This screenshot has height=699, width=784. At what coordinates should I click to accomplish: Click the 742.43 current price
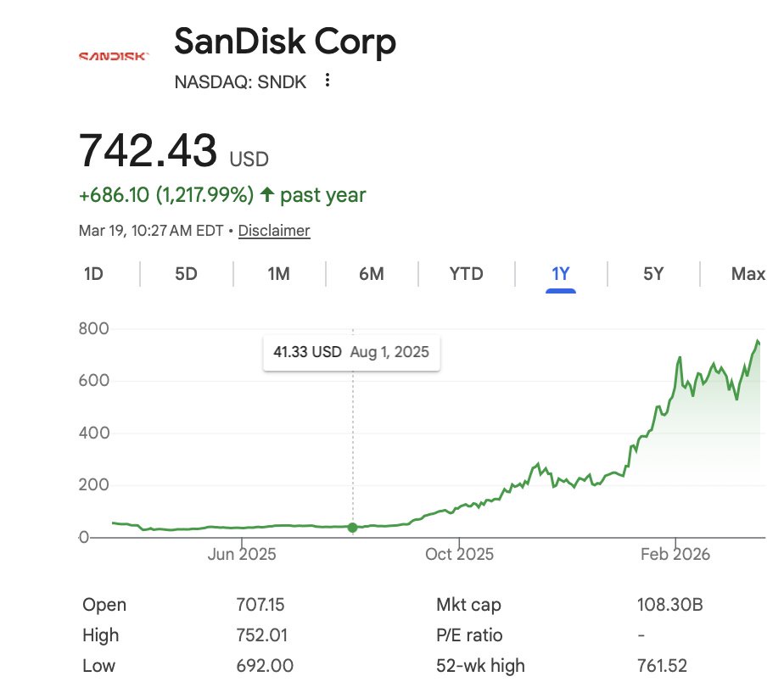(x=148, y=151)
